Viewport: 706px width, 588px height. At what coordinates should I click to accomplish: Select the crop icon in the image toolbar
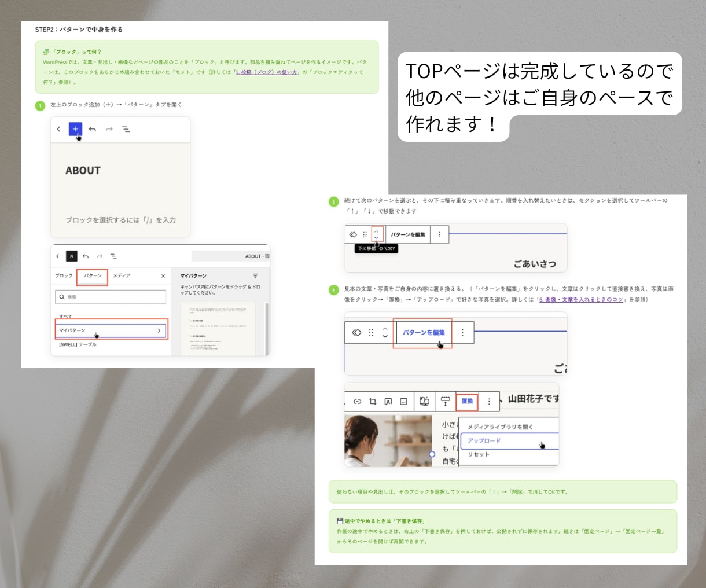pos(373,401)
